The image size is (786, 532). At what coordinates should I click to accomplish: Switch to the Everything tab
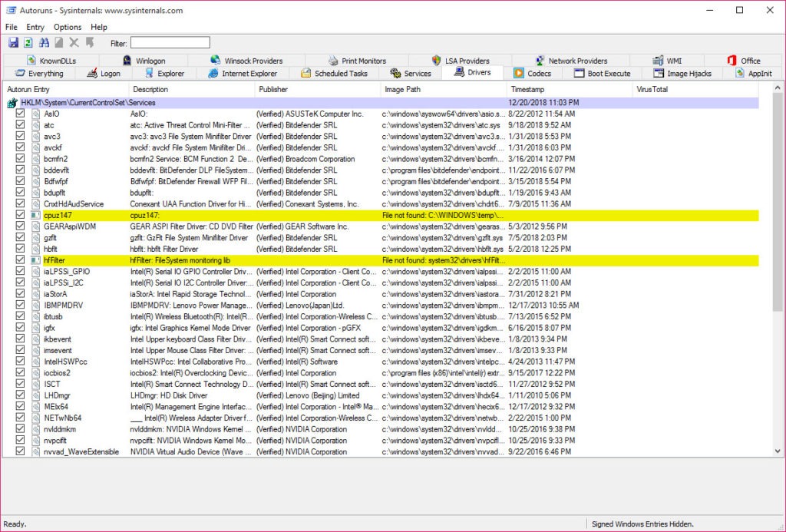click(39, 73)
